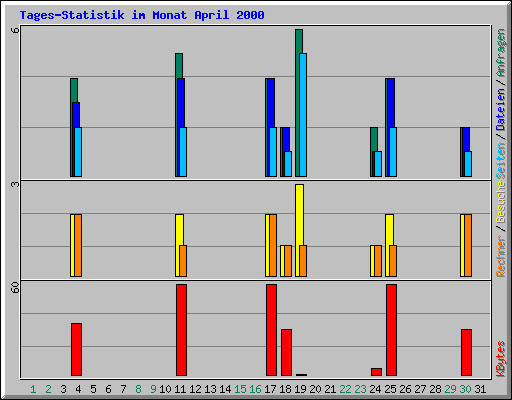Click the y-axis value 6 of the top chart

click(x=15, y=30)
